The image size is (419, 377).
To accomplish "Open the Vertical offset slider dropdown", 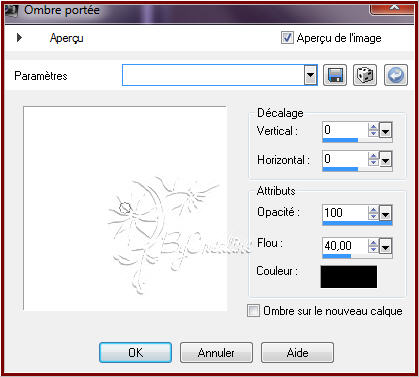I will coord(385,131).
